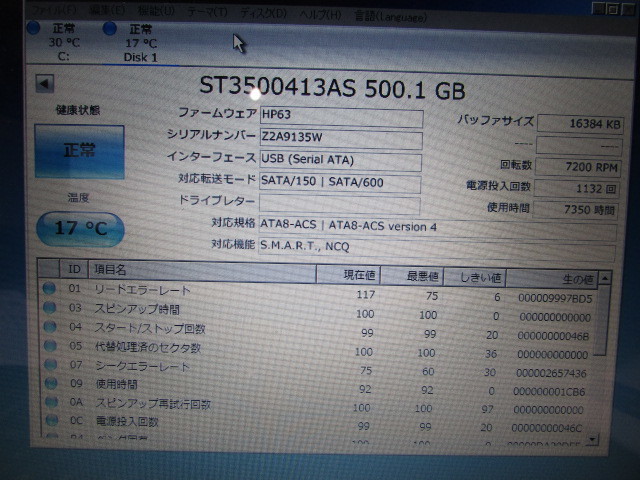Click the status icon for row 09 使用時間
Screen dimensions: 640x480
click(51, 383)
